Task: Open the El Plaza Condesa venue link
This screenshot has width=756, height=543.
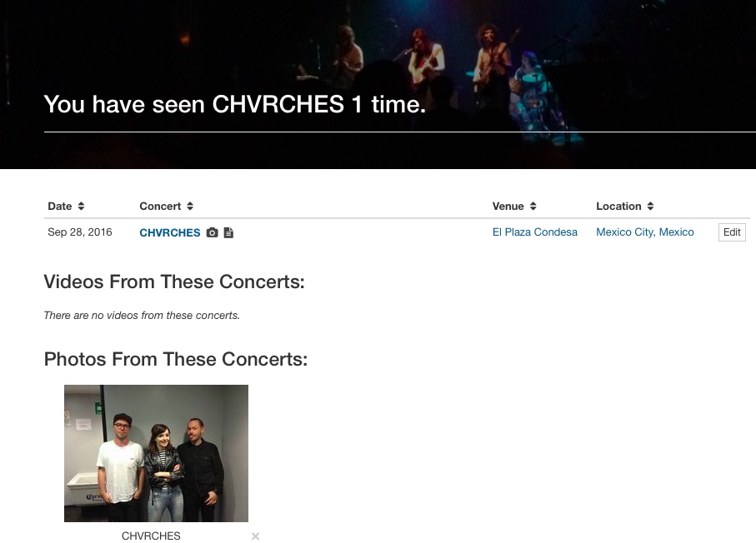Action: coord(534,232)
